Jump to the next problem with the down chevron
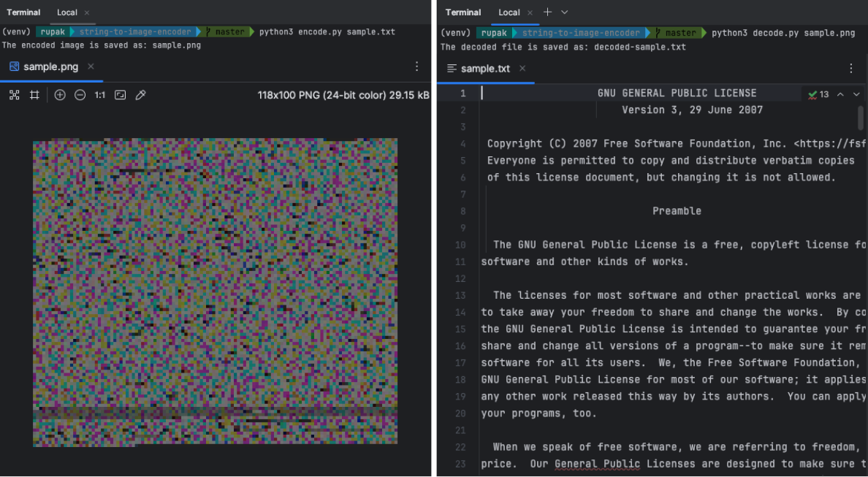 855,94
